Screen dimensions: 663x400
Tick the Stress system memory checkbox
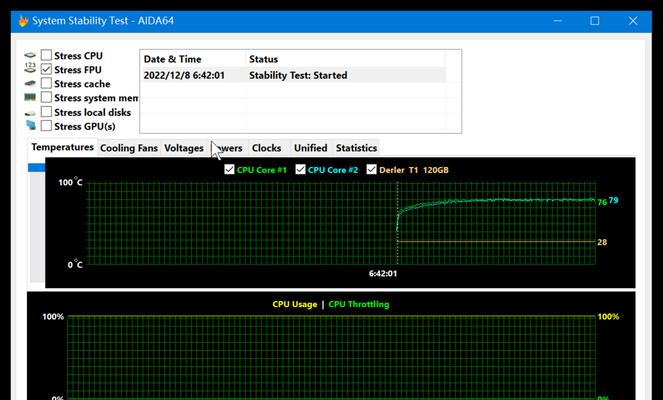tap(46, 97)
